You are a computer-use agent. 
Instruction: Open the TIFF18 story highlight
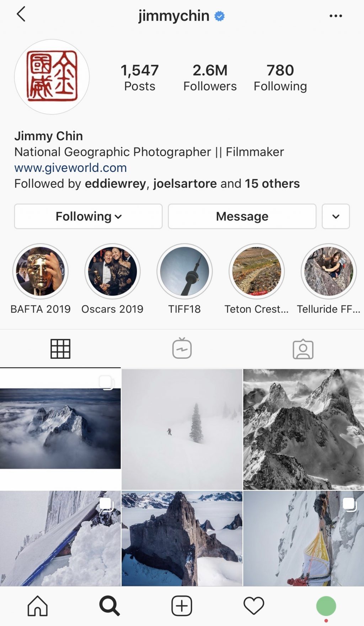click(x=184, y=272)
